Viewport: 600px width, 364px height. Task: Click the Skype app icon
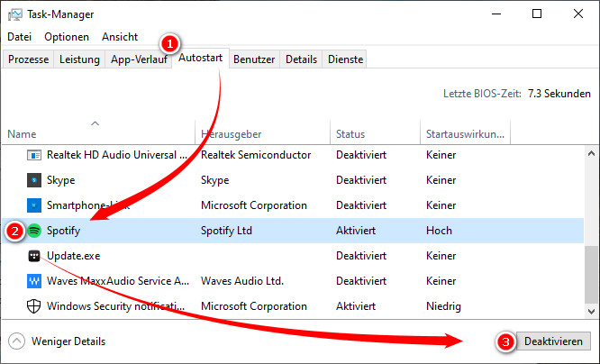point(34,180)
